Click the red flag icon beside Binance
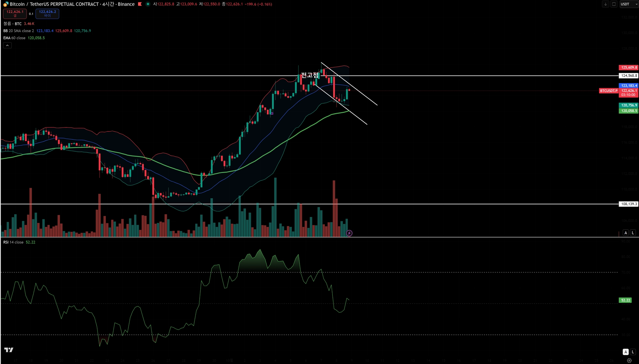This screenshot has height=364, width=639. pos(140,4)
